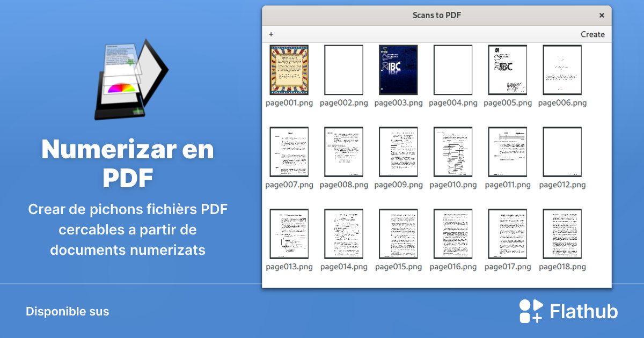Image resolution: width=644 pixels, height=338 pixels.
Task: Open the dark blue page003.png cover scan
Action: coord(398,70)
